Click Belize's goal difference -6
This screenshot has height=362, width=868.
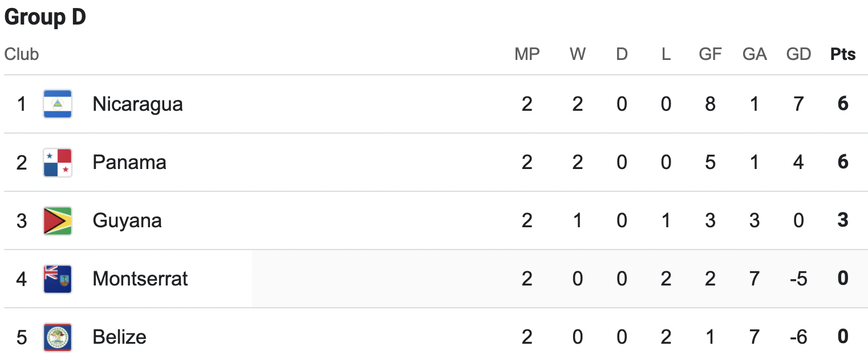click(x=798, y=337)
